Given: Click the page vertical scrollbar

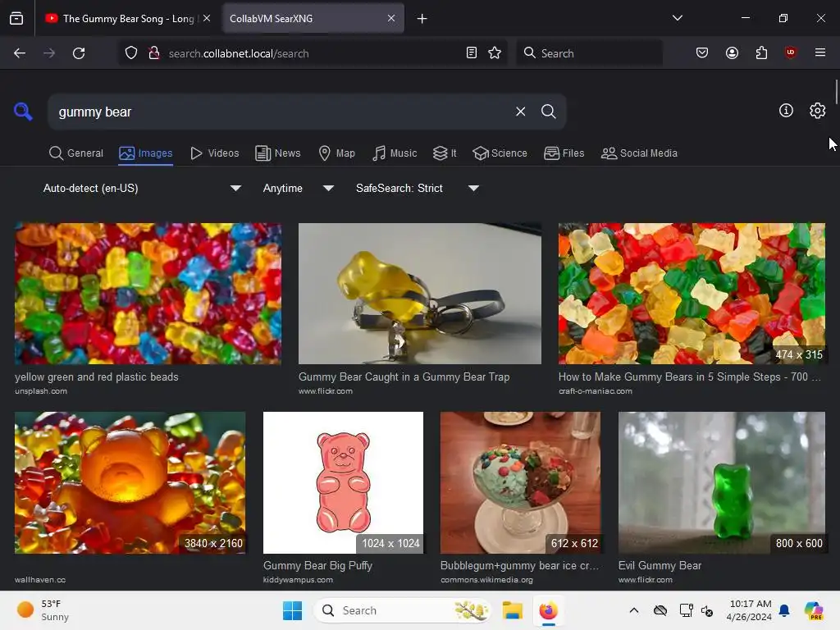Looking at the screenshot, I should pos(836,92).
